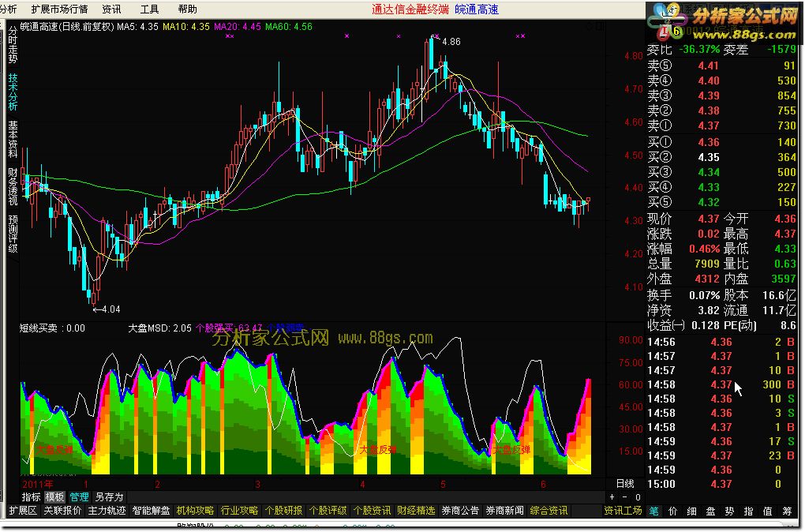Viewport: 805px width, 532px height.
Task: Click the MA5: 4.35 indicator label
Action: [x=137, y=27]
